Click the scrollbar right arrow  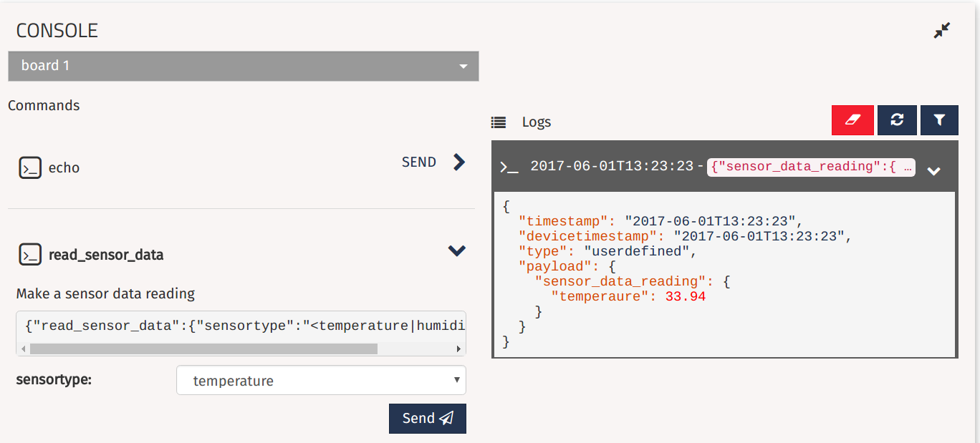[x=458, y=349]
